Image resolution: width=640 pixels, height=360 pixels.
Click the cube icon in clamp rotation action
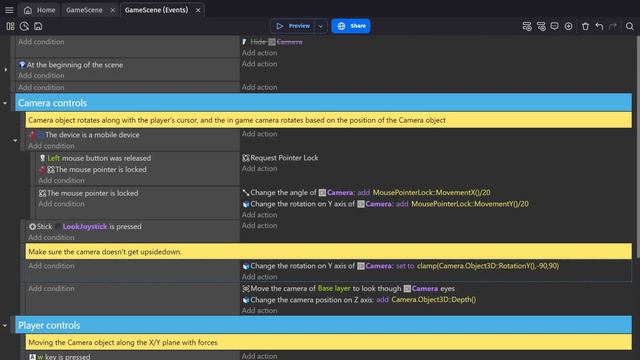246,266
